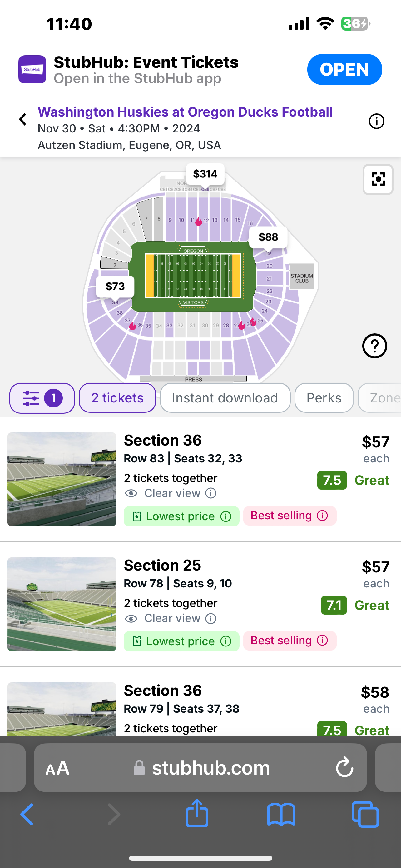Tap the Safari share icon
Image resolution: width=401 pixels, height=868 pixels.
(x=197, y=814)
